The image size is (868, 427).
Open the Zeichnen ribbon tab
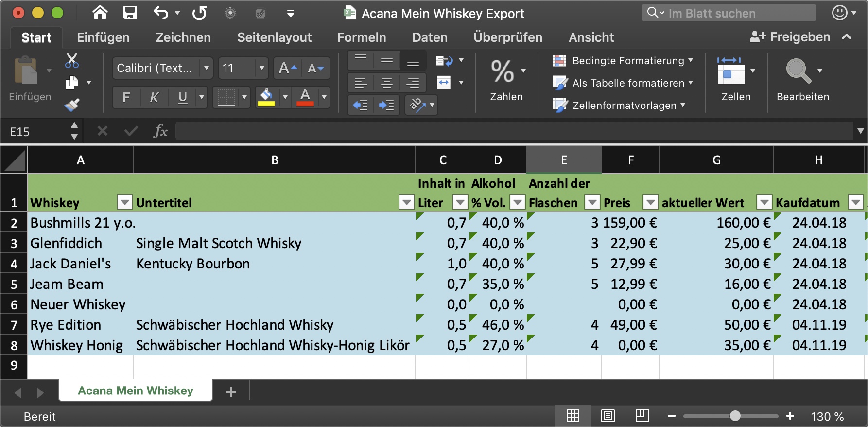coord(183,37)
